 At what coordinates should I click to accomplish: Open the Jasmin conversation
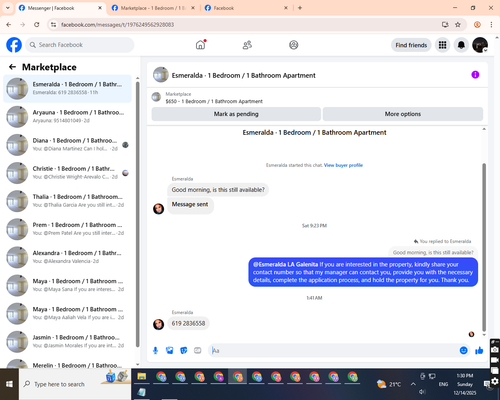tap(68, 341)
